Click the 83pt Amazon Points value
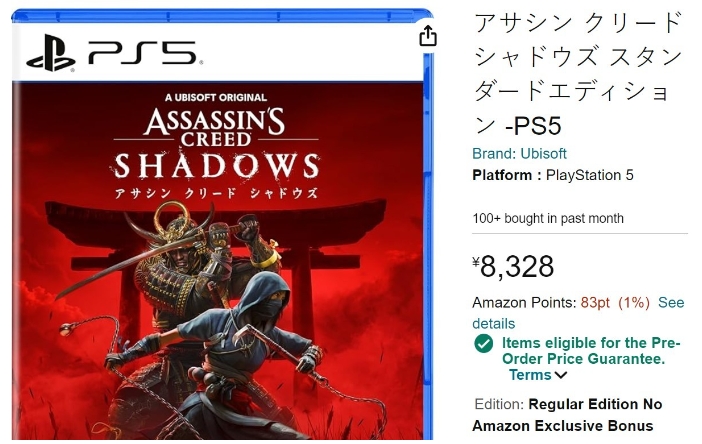The width and height of the screenshot is (702, 444). click(595, 303)
